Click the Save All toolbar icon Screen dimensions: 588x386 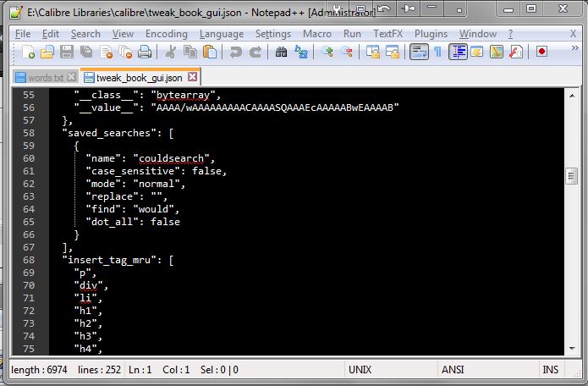(86, 52)
